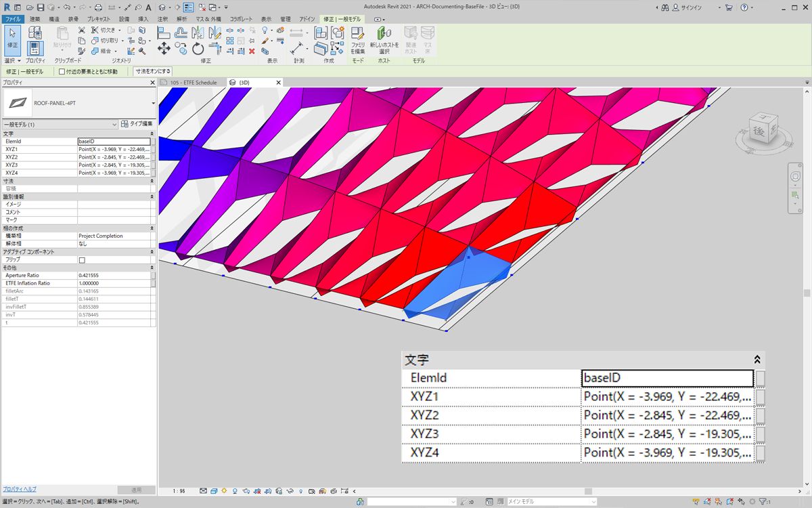This screenshot has height=508, width=812.
Task: Click the Visual Style cube icon
Action: [213, 491]
